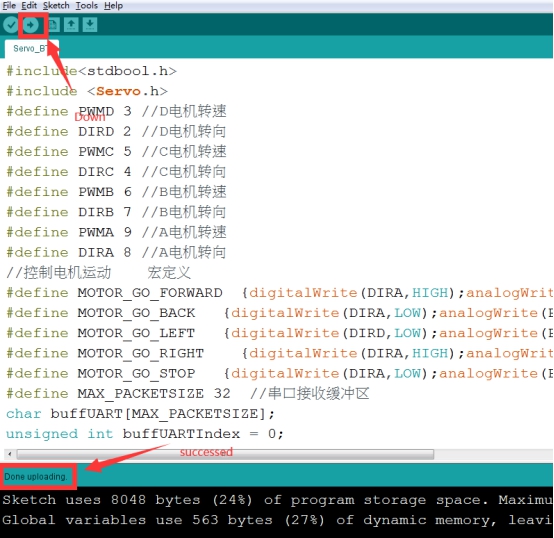The image size is (554, 538).
Task: Click the horizontal scrollbar left arrow
Action: click(10, 454)
